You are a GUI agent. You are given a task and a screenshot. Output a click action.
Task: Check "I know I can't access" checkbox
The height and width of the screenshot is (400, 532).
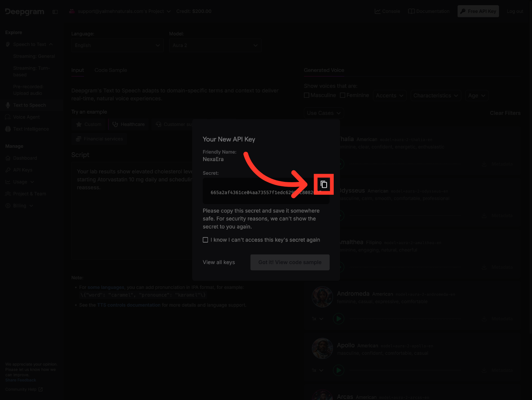[205, 240]
